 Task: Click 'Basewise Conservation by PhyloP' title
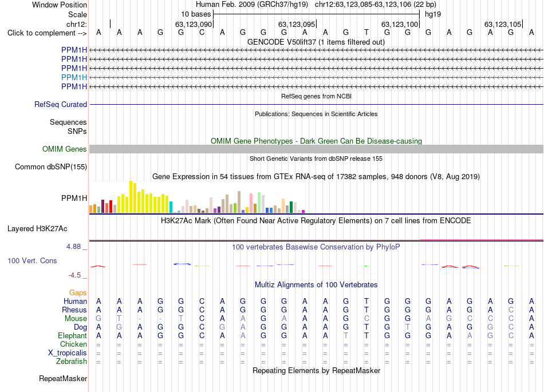click(316, 247)
